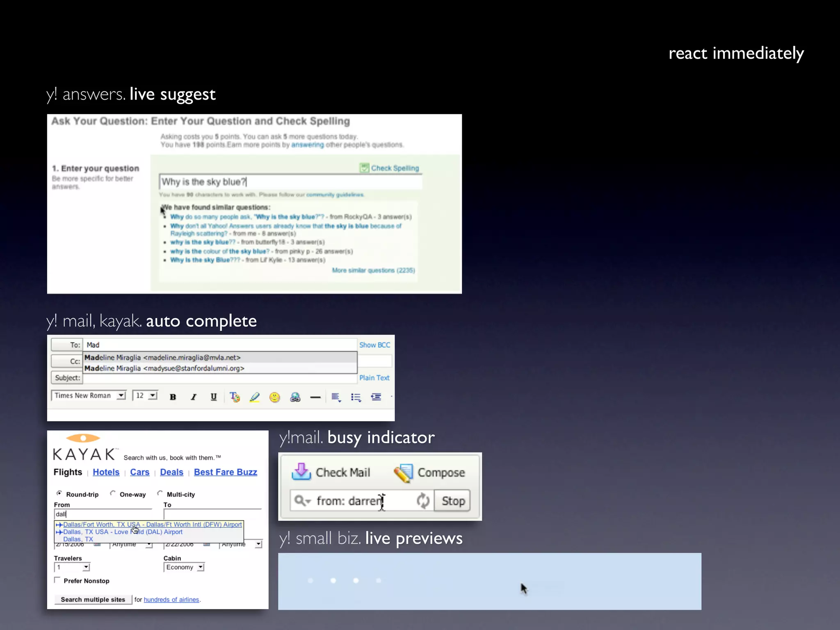Open similar question from Lil' Kylie

(x=205, y=260)
